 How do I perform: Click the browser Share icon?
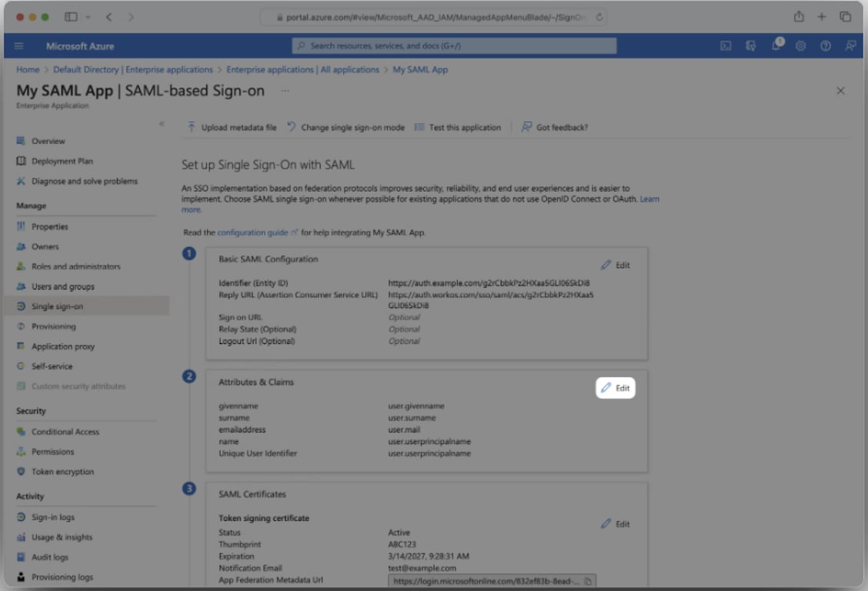[799, 17]
